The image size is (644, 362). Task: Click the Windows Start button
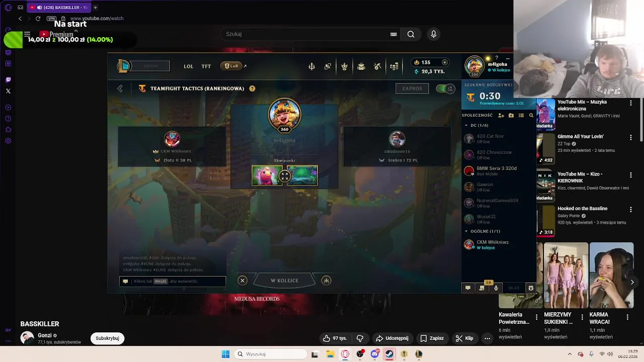tap(225, 354)
